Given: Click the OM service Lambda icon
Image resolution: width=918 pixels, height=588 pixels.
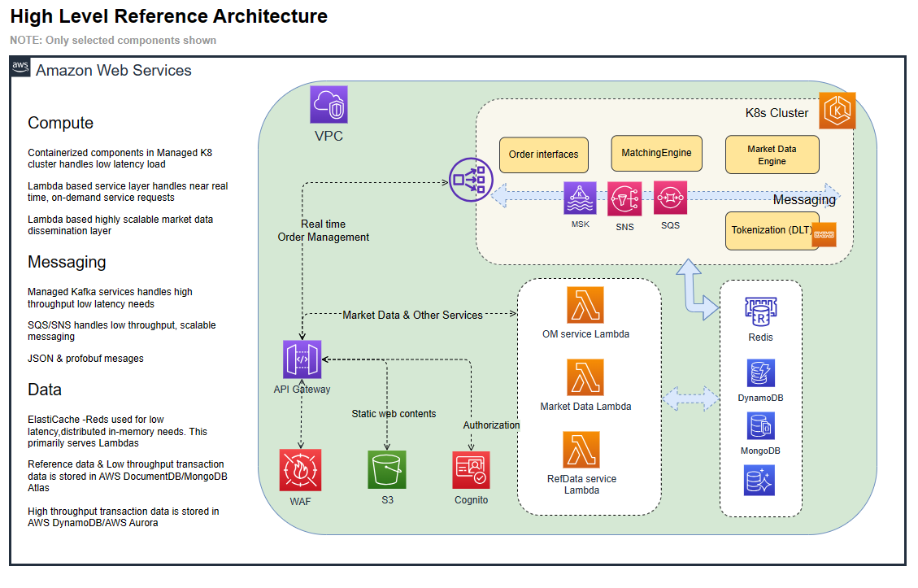Looking at the screenshot, I should click(585, 304).
